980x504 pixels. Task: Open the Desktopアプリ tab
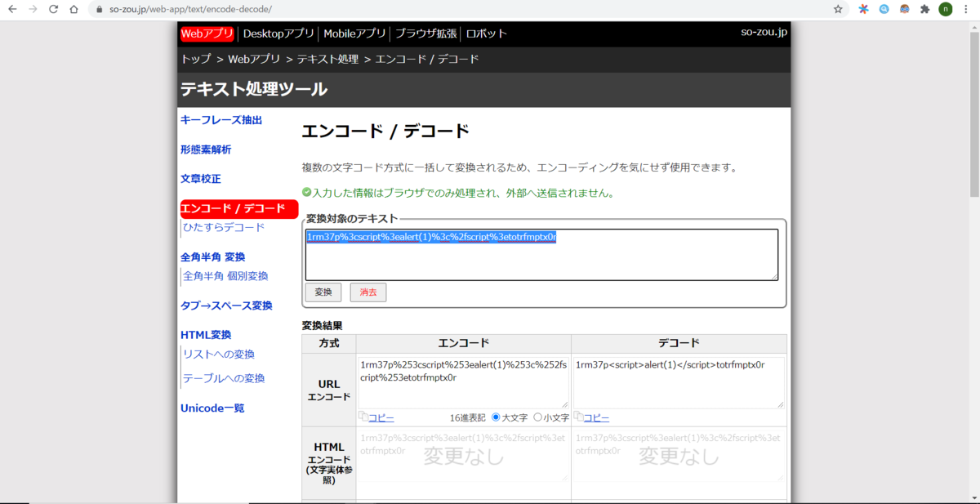[x=278, y=33]
